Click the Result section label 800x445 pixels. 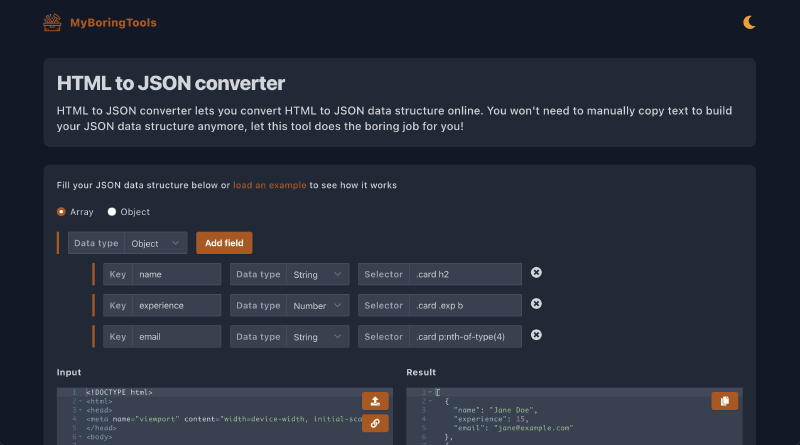tap(421, 373)
